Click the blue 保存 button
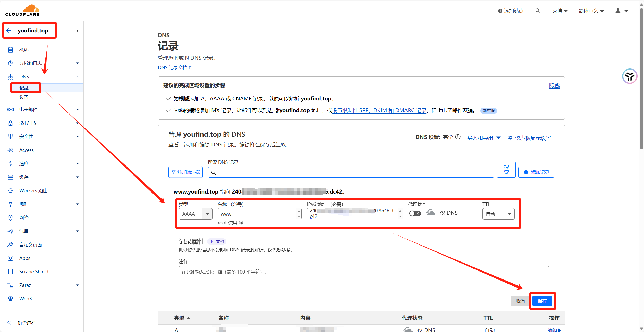The image size is (644, 332). 542,301
